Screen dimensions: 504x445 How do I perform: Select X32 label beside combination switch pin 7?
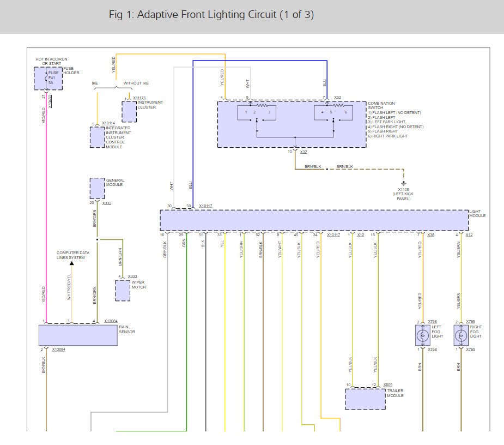(337, 98)
